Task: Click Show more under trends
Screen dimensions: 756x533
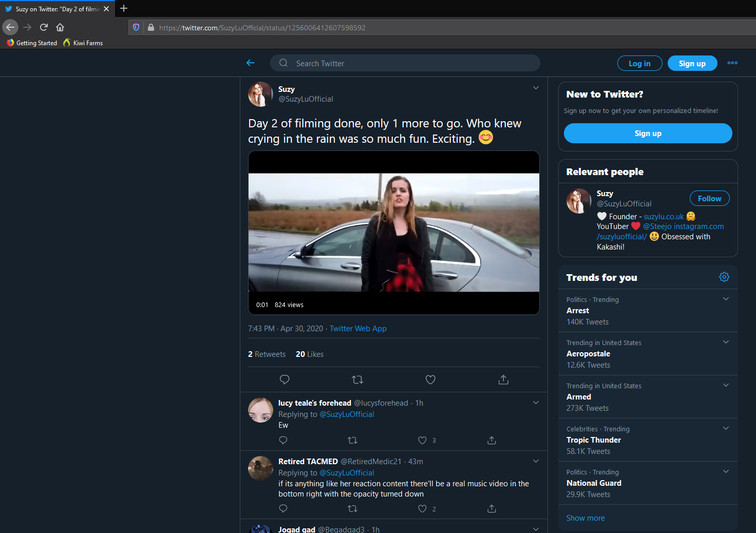Action: point(585,518)
